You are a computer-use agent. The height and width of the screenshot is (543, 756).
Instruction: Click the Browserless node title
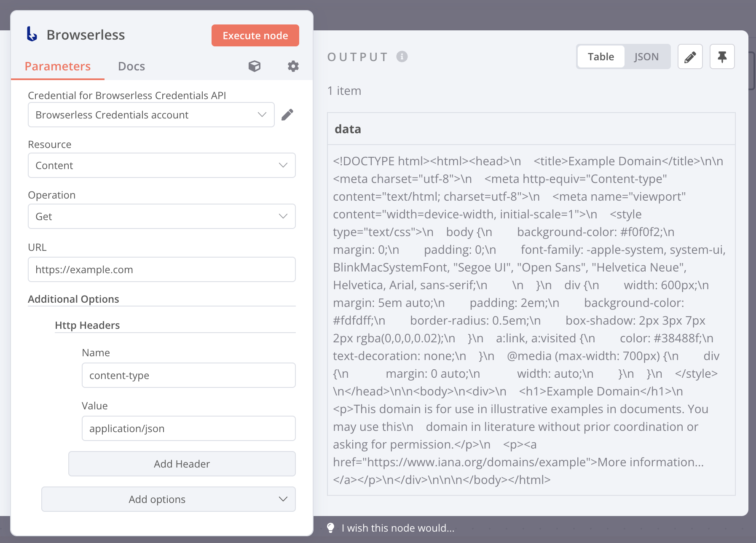86,35
